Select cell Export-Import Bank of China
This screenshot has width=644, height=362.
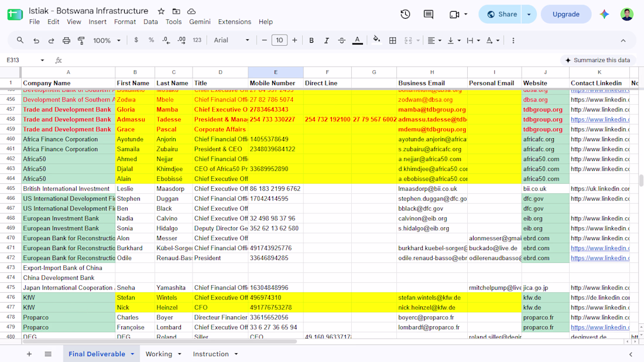68,268
